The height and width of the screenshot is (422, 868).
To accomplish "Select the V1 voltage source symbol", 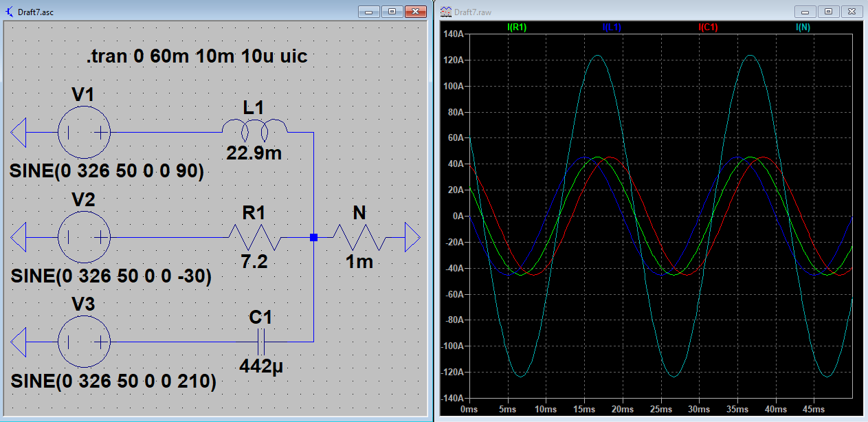I will tap(84, 133).
